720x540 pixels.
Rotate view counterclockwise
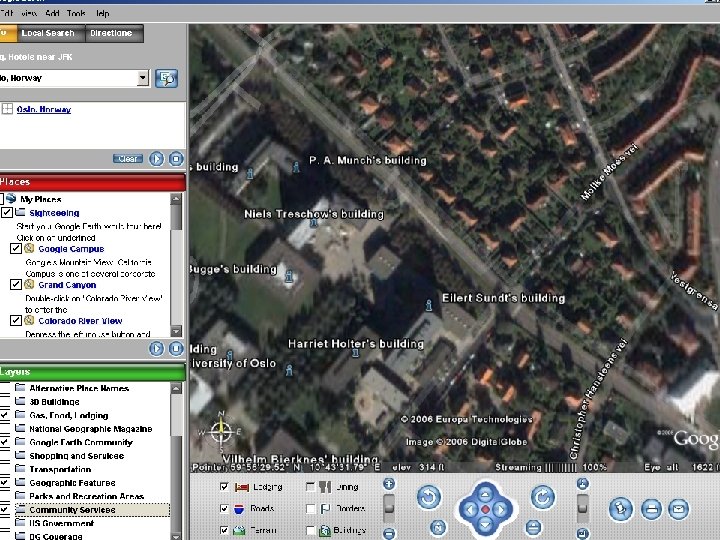click(429, 497)
